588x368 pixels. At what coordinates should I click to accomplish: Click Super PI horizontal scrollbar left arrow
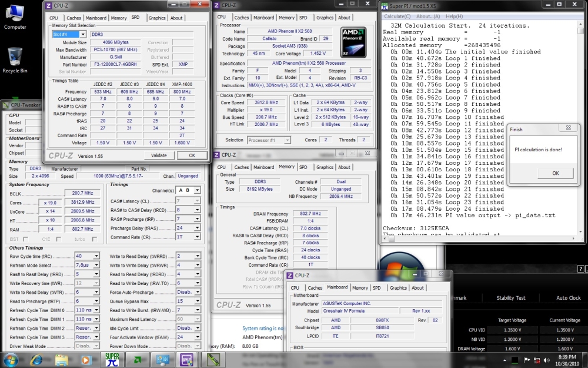pyautogui.click(x=385, y=238)
